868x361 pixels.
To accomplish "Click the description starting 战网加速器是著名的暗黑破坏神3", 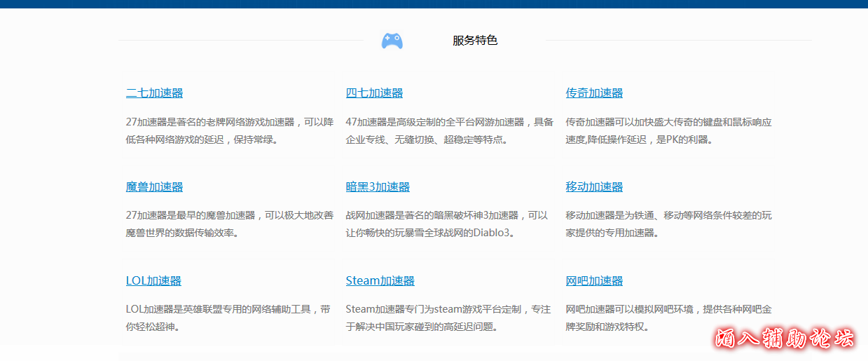I will (x=447, y=224).
